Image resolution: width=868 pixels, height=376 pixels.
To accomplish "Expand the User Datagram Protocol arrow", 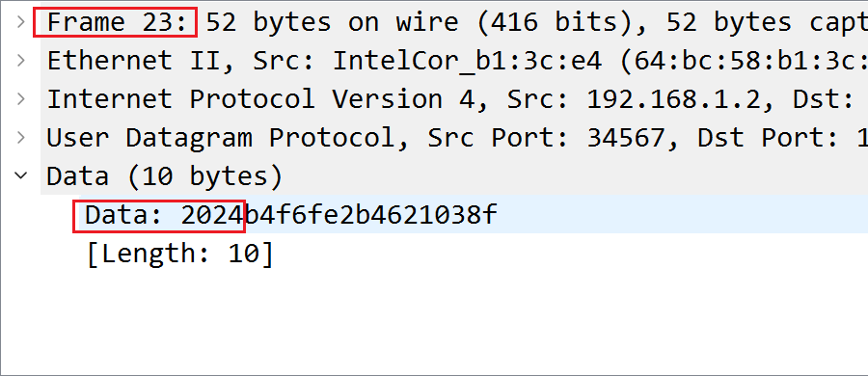I will tap(20, 137).
